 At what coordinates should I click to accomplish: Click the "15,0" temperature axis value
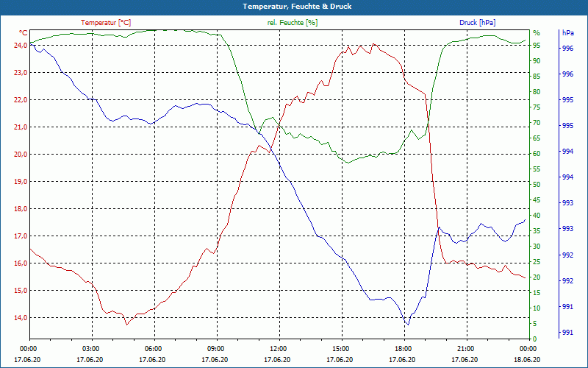click(x=21, y=291)
